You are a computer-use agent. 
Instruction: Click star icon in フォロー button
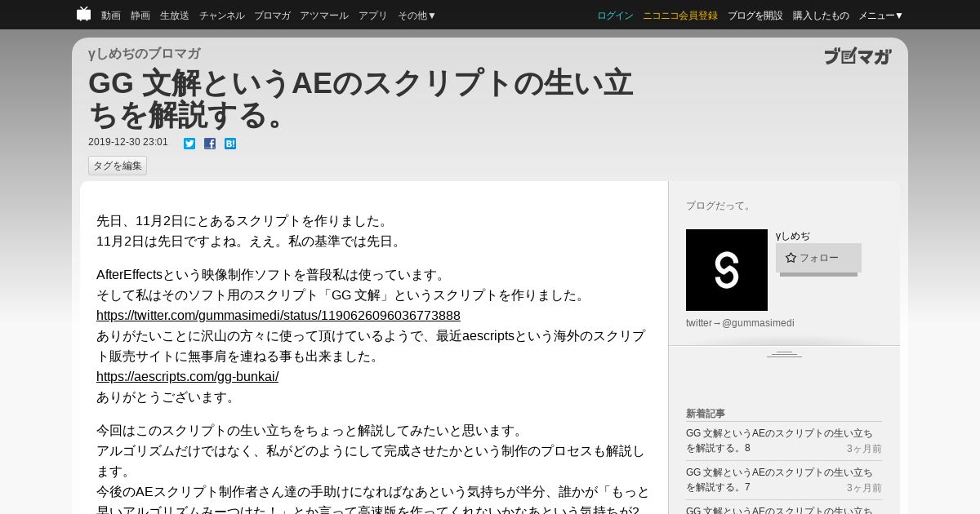coord(791,258)
